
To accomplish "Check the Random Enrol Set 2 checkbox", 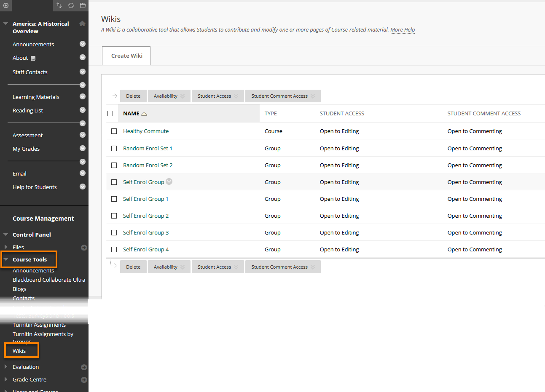I will [114, 165].
